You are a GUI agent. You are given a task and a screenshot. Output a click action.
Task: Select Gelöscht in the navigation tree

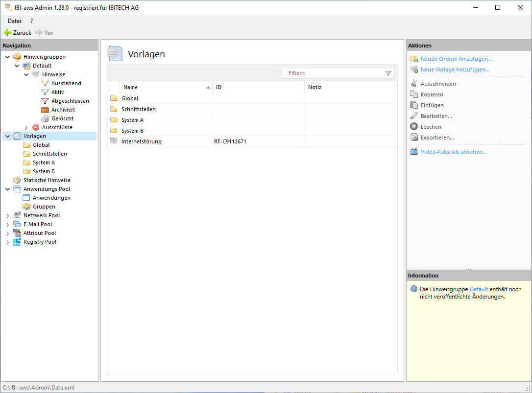[x=62, y=118]
